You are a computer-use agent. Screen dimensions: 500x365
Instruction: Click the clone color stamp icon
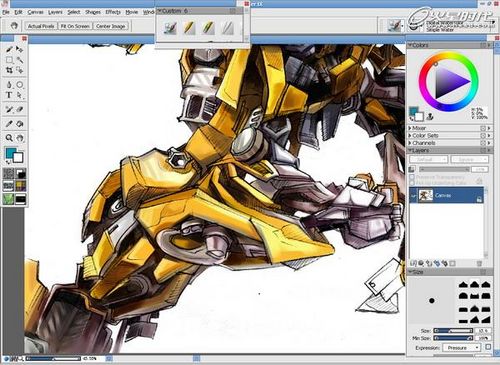coord(430,116)
